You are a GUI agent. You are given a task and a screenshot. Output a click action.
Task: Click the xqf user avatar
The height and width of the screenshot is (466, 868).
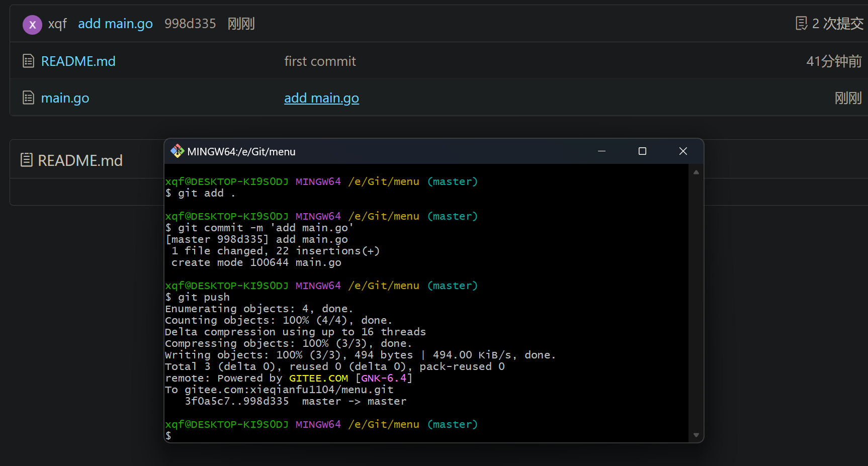[32, 24]
